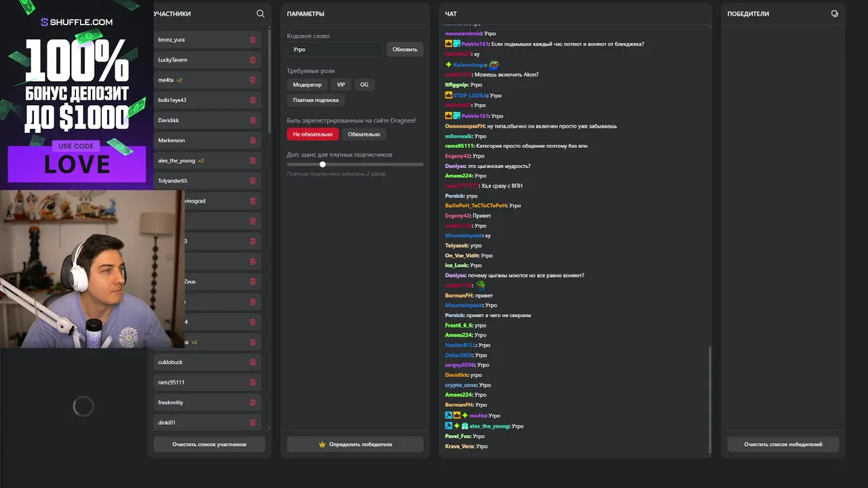Delete cuklobuck entry with trash icon
Viewport: 868px width, 488px height.
pos(253,362)
